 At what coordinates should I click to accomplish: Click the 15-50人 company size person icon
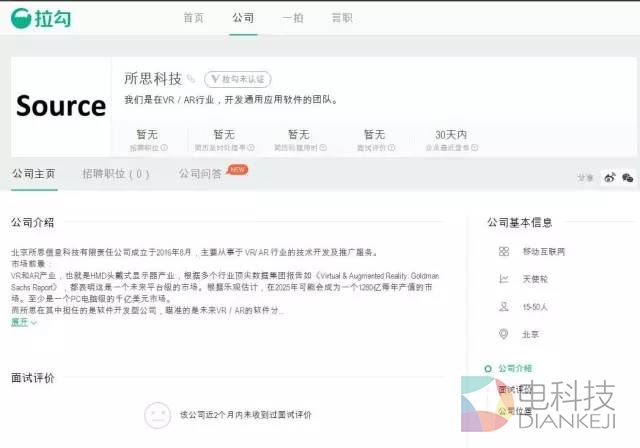pos(504,306)
